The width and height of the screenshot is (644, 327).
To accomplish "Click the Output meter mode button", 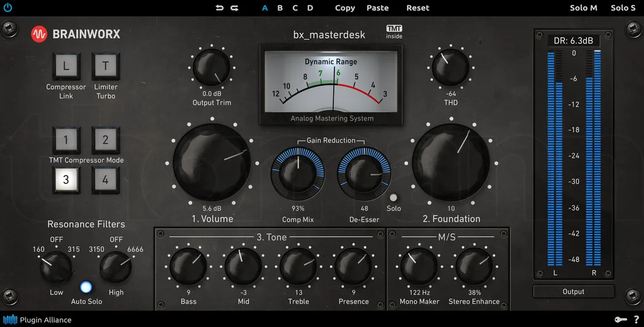I will (x=573, y=291).
